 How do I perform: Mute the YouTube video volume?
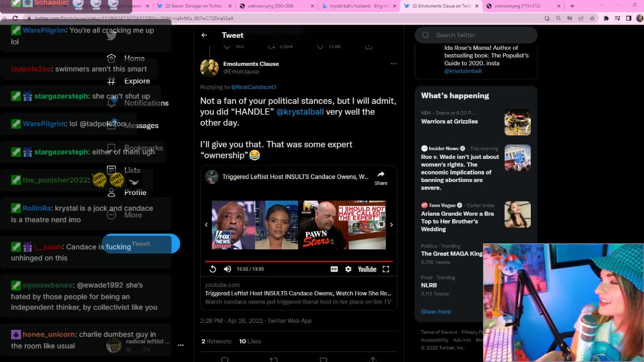[x=227, y=269]
